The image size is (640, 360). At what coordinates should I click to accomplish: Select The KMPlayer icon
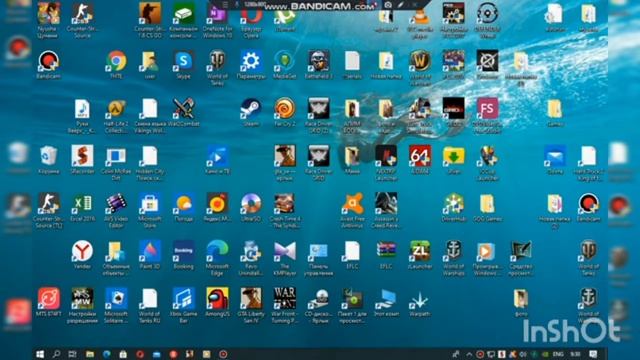tap(284, 251)
